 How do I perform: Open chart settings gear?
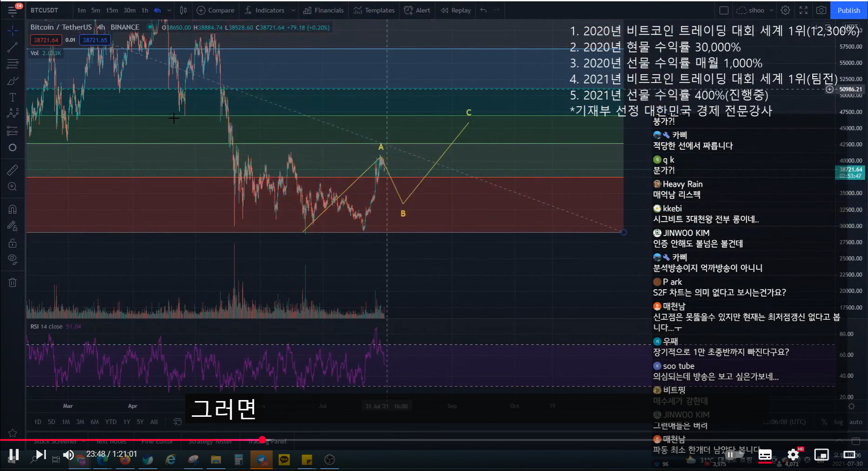[785, 10]
